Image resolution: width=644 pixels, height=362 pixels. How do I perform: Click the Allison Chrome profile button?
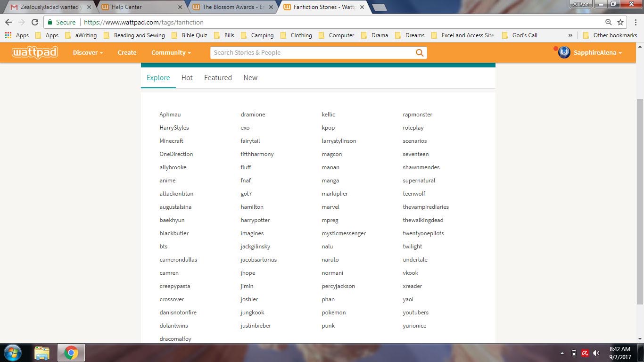(581, 4)
